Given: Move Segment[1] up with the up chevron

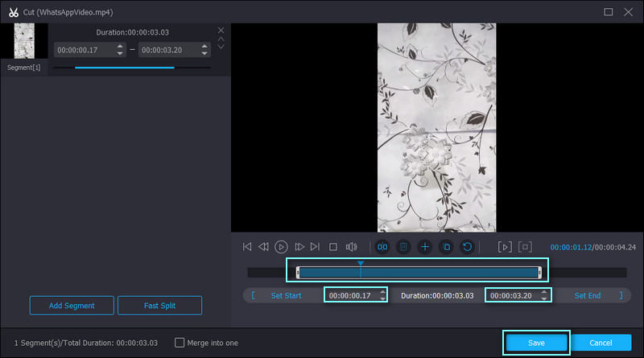Looking at the screenshot, I should (x=221, y=39).
